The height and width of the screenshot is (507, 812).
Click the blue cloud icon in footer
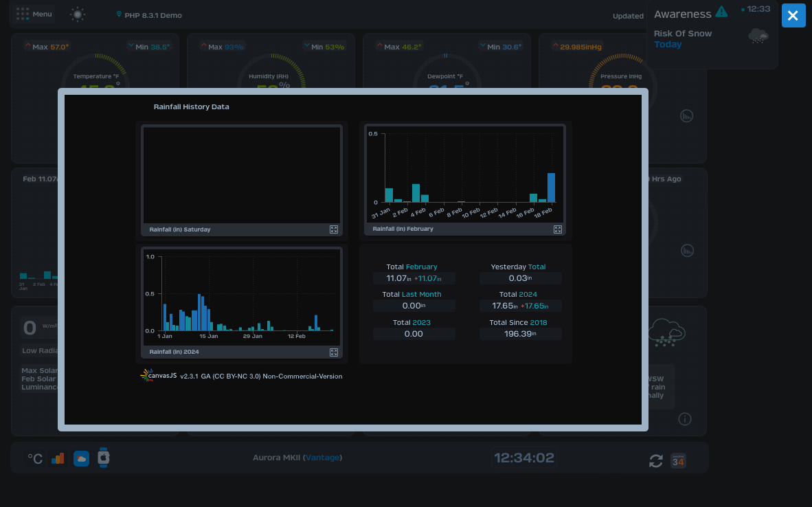81,458
